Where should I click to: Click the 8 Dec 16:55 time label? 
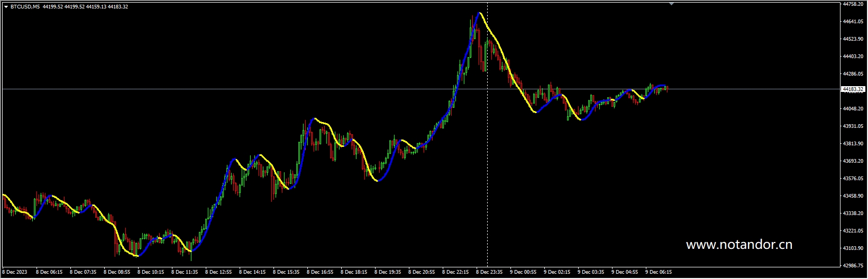tap(320, 273)
